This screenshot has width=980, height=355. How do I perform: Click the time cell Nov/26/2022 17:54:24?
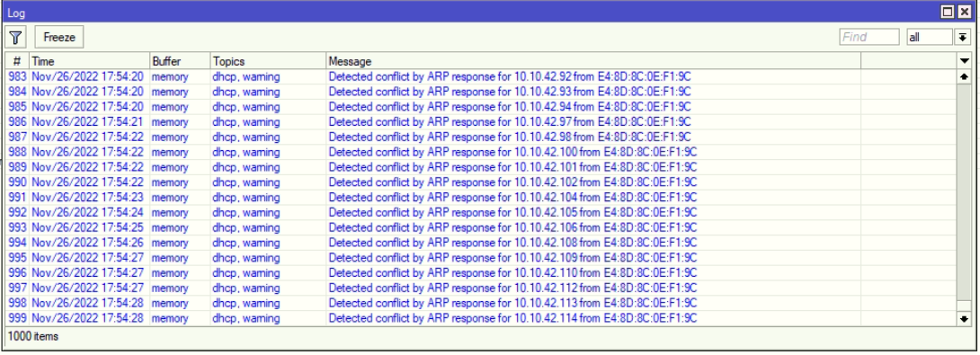pyautogui.click(x=87, y=212)
